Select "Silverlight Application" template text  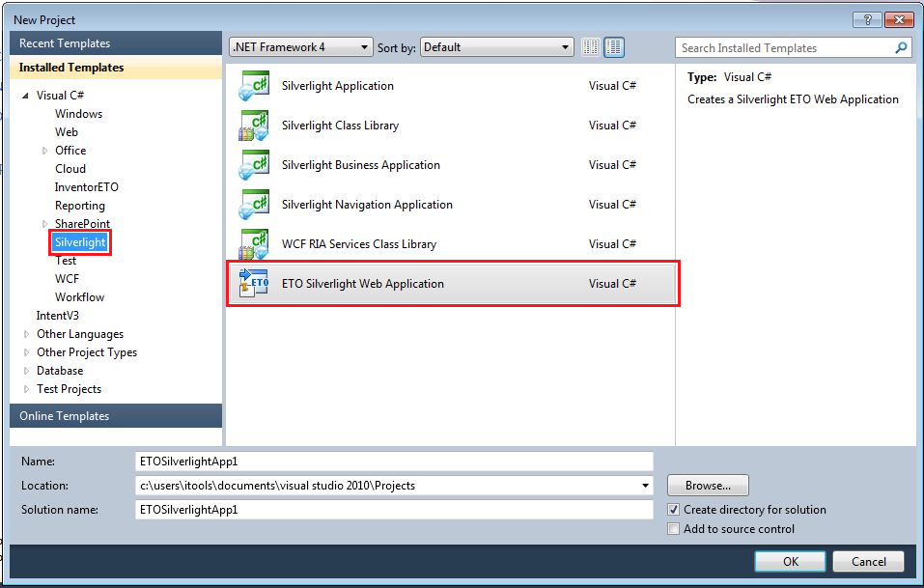[338, 86]
